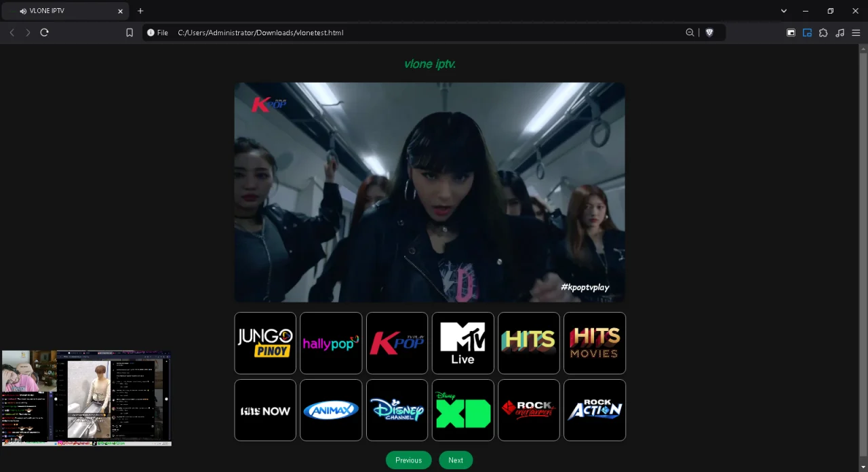Toggle the browser sidebar panel

pos(791,33)
